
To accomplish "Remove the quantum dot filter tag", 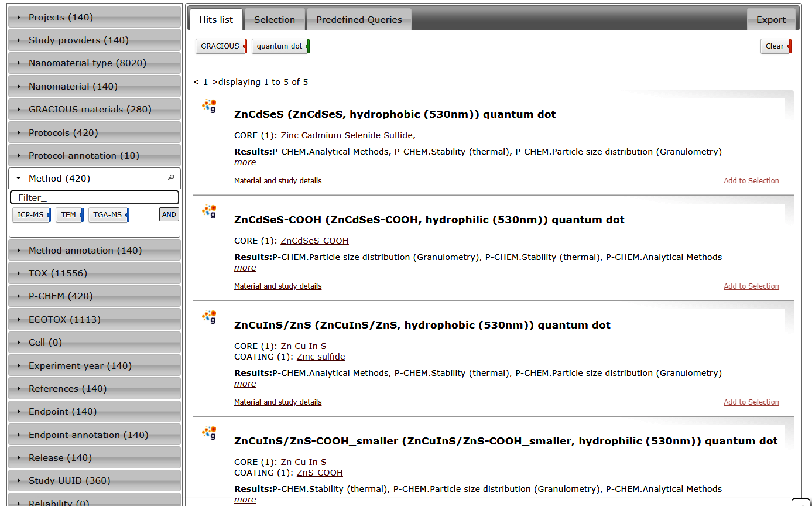I will tap(308, 46).
